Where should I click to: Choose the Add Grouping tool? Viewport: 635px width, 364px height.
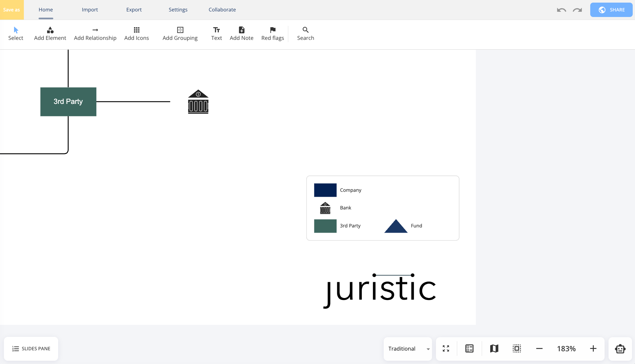coord(180,34)
